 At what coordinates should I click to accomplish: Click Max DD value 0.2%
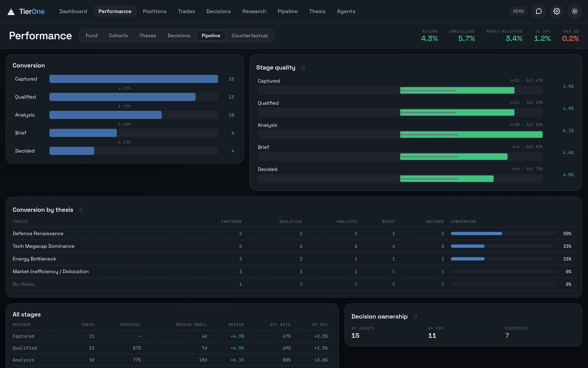click(x=570, y=38)
